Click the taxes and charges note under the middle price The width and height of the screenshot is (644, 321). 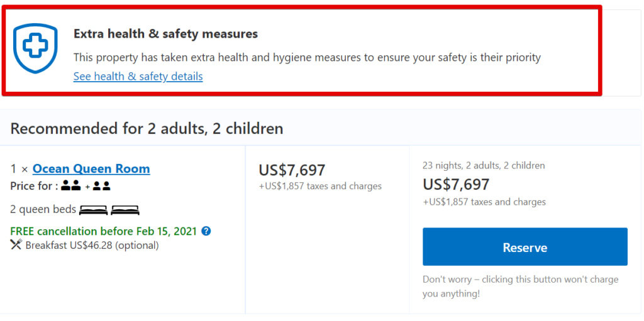click(320, 186)
